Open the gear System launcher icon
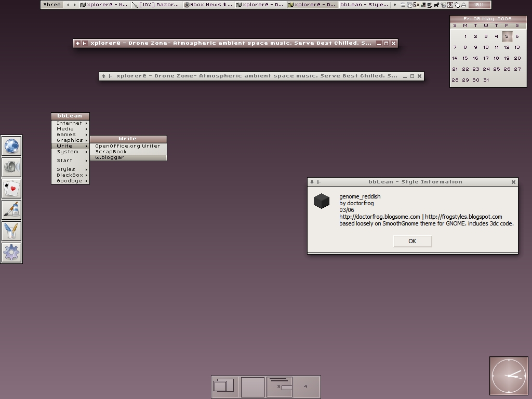Viewport: 532px width, 399px height. point(11,252)
